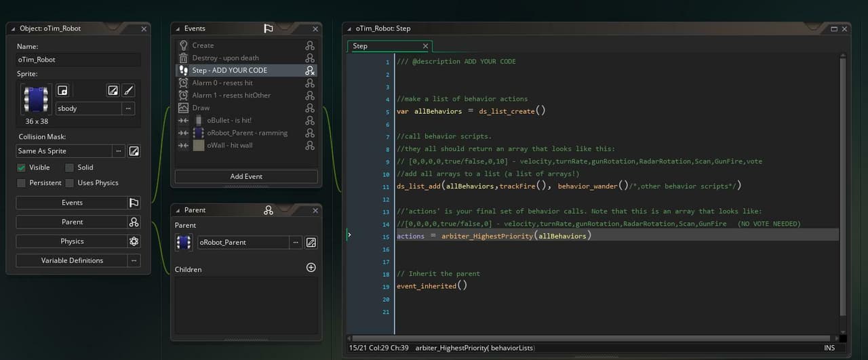
Task: Click the edit collision mask icon
Action: tap(134, 151)
